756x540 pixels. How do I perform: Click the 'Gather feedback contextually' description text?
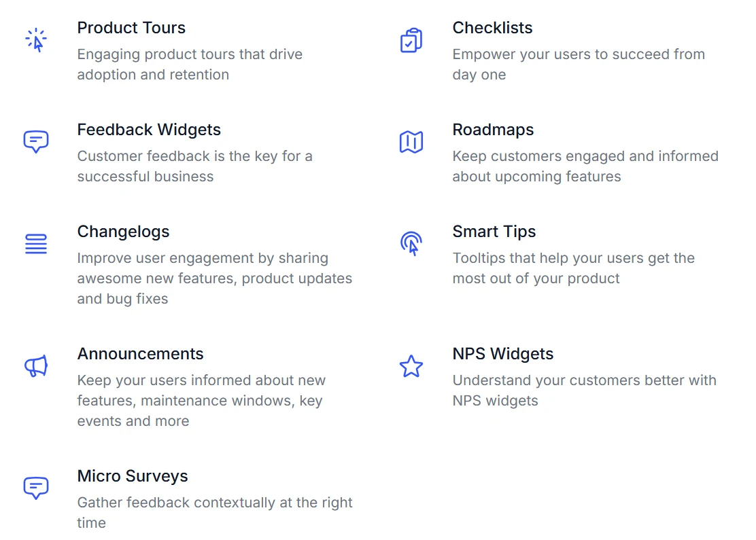[215, 513]
